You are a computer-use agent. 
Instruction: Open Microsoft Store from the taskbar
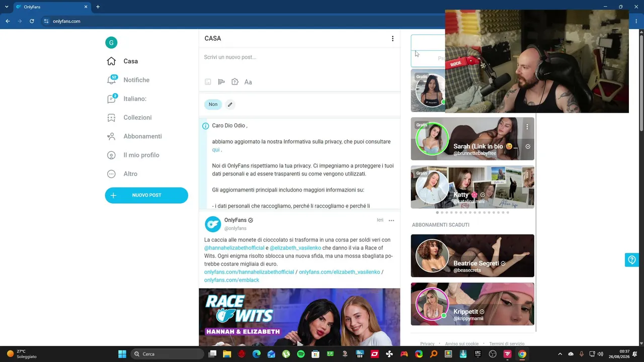click(x=315, y=354)
